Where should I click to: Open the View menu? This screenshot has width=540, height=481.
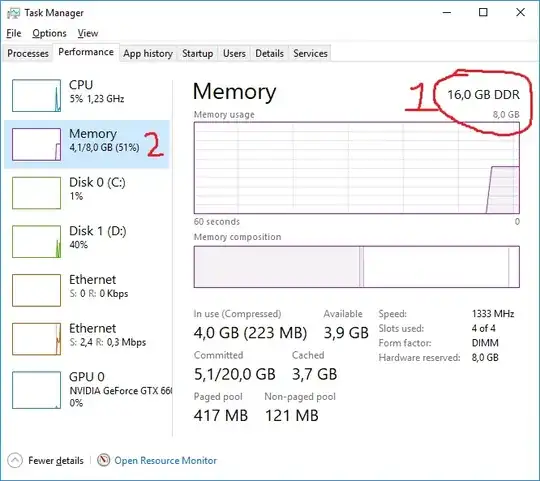click(x=88, y=33)
